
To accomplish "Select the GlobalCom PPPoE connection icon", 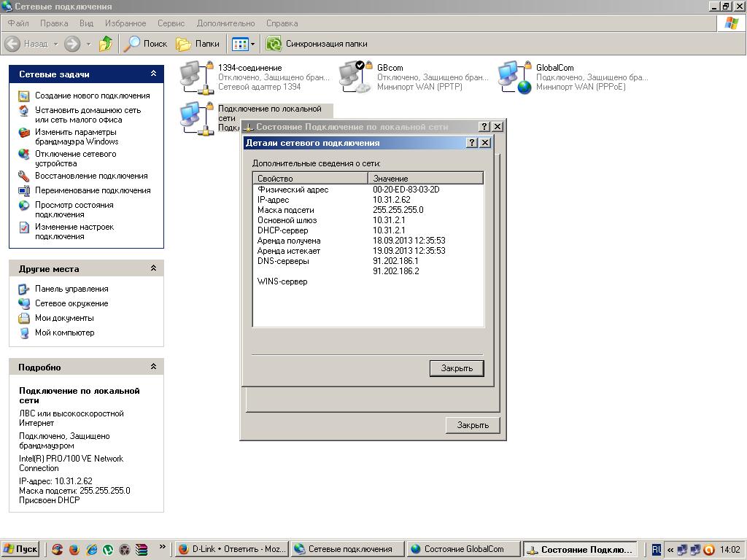I will 514,77.
